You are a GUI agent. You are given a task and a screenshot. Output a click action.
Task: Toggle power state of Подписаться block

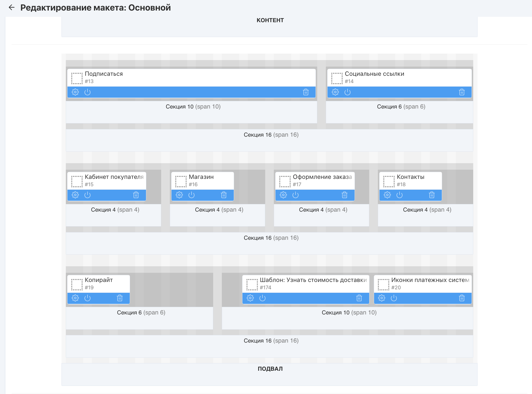87,92
